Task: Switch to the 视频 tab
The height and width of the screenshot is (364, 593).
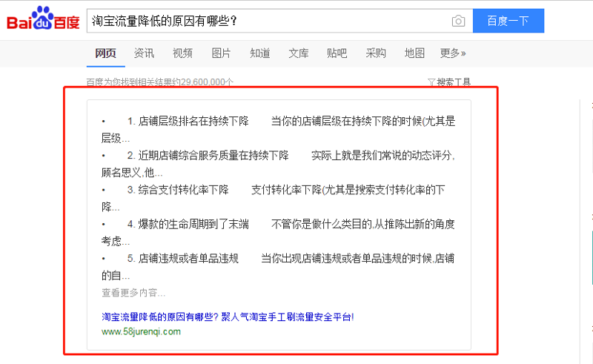Action: (x=182, y=53)
